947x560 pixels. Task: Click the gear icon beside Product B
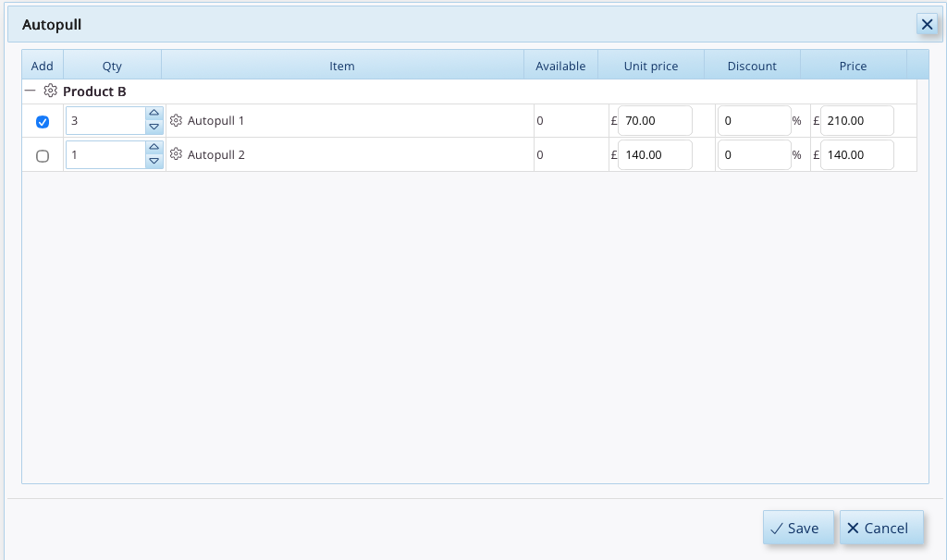point(50,91)
